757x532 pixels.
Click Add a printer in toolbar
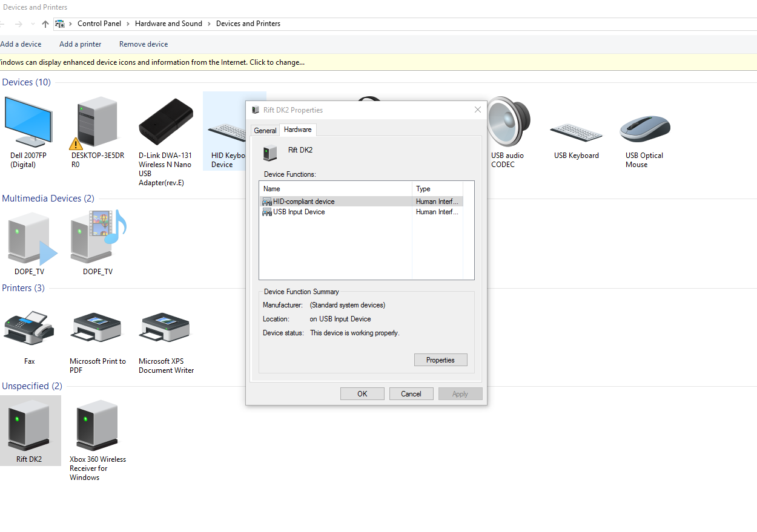pyautogui.click(x=81, y=44)
